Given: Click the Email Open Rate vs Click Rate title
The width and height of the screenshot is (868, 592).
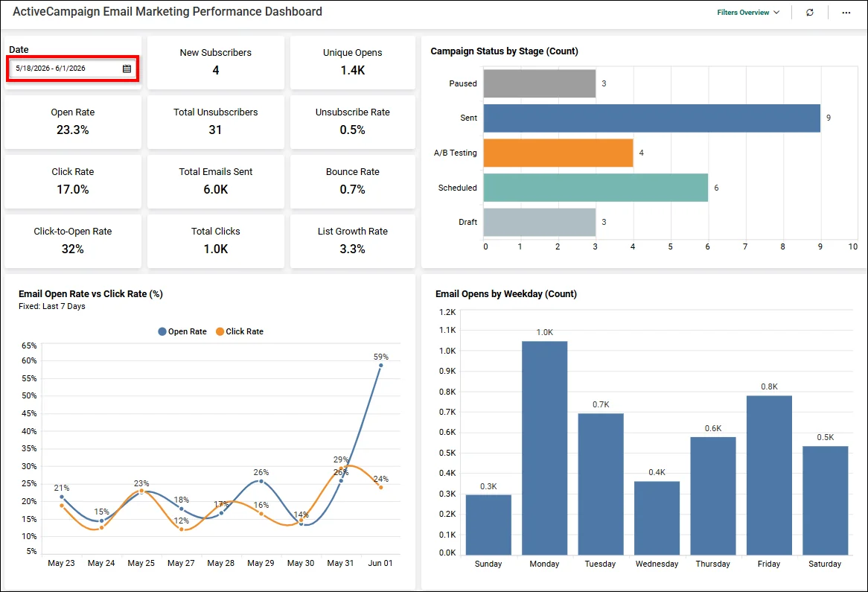Looking at the screenshot, I should 91,294.
